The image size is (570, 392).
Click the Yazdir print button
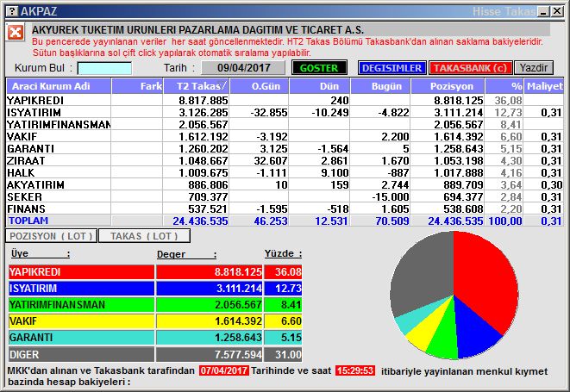[534, 68]
